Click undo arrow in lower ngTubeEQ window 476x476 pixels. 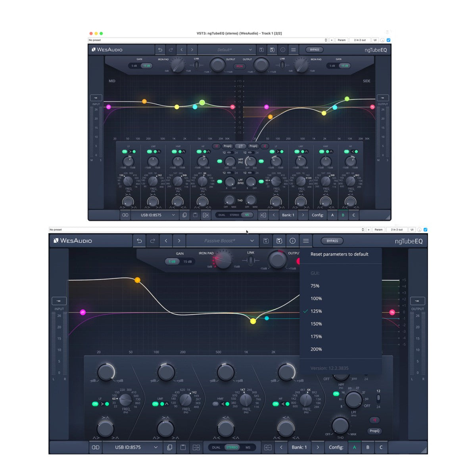coord(139,241)
